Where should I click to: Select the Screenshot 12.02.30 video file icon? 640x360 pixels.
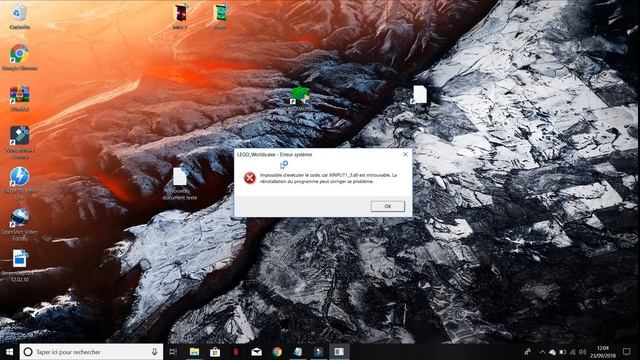point(20,265)
